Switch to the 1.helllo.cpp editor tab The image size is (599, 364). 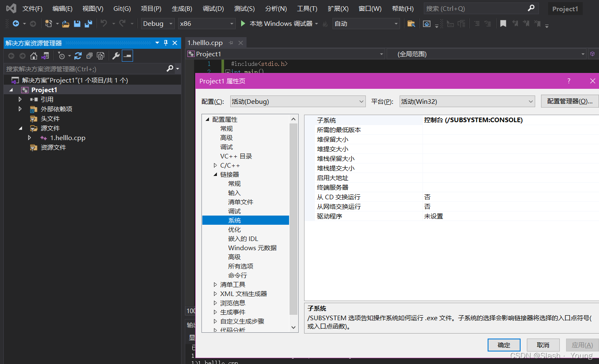tap(205, 43)
